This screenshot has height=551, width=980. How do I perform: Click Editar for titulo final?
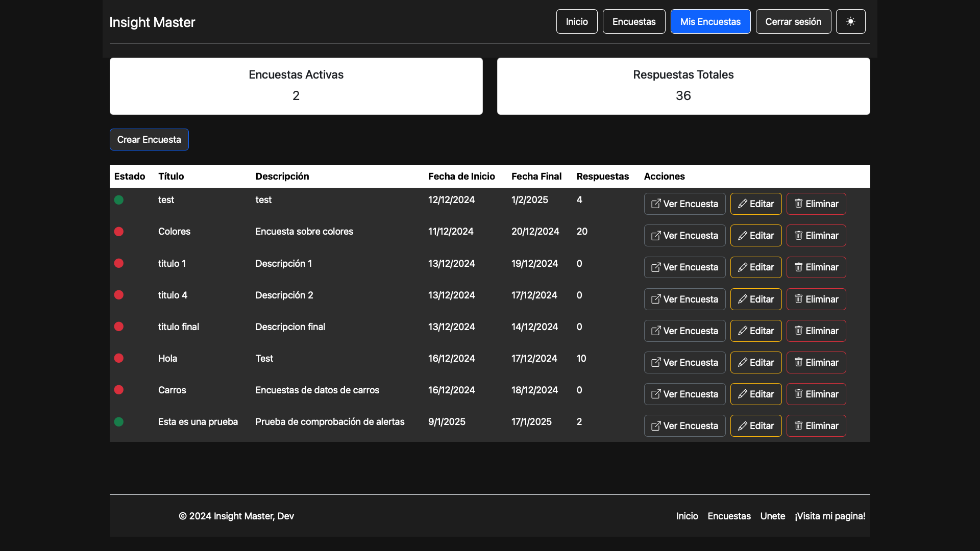point(756,331)
